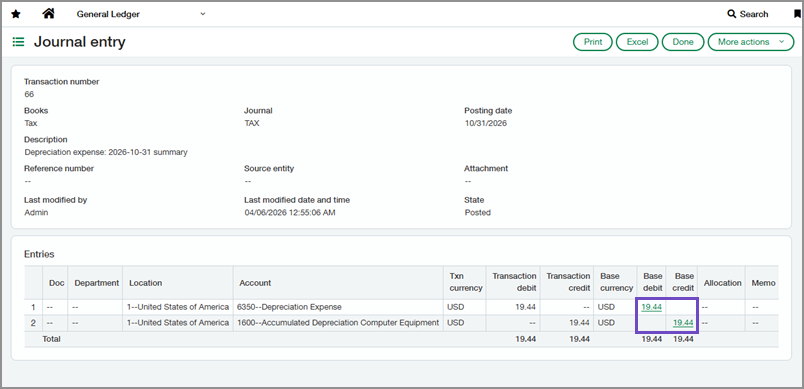Select transaction number value 66

29,94
